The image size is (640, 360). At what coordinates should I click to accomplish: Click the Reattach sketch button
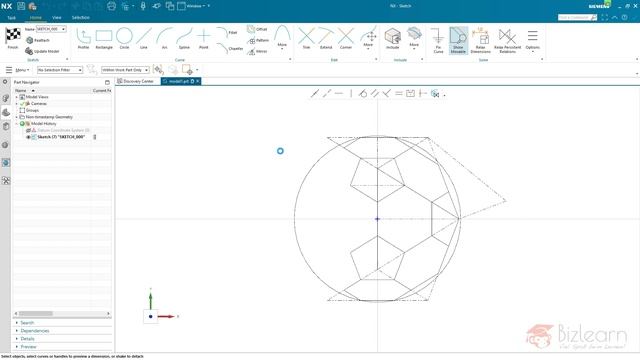[x=38, y=40]
